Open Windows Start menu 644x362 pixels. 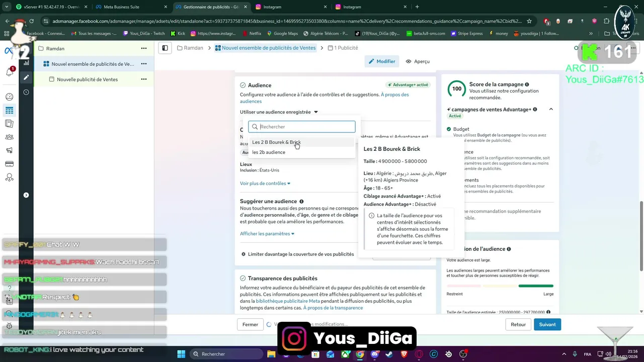tap(181, 354)
